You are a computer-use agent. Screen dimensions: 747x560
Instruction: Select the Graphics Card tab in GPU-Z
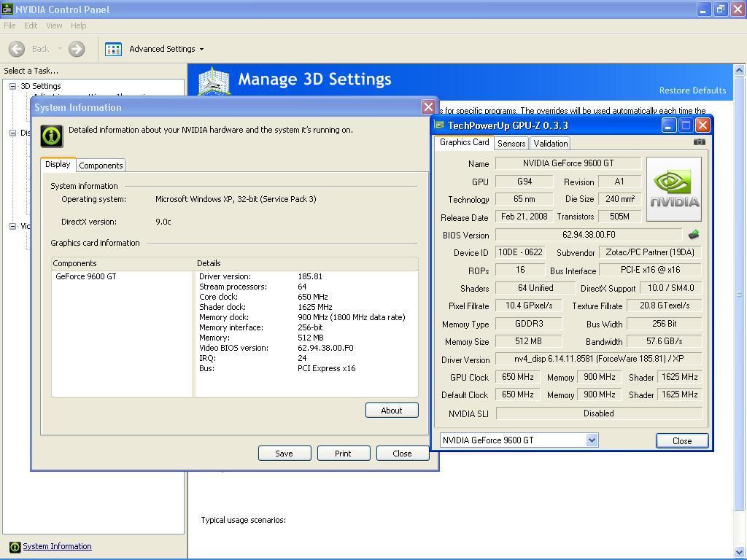click(465, 142)
